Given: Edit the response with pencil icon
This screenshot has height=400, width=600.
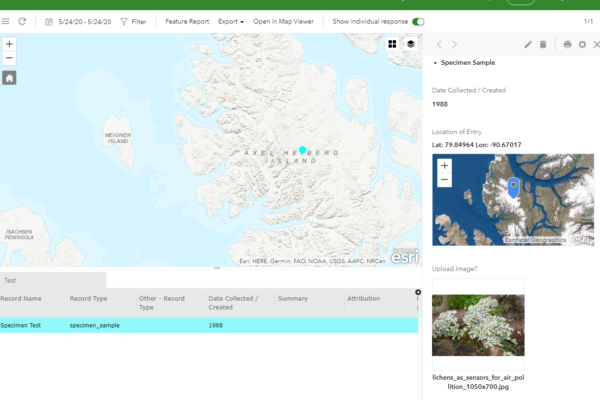Looking at the screenshot, I should (528, 44).
